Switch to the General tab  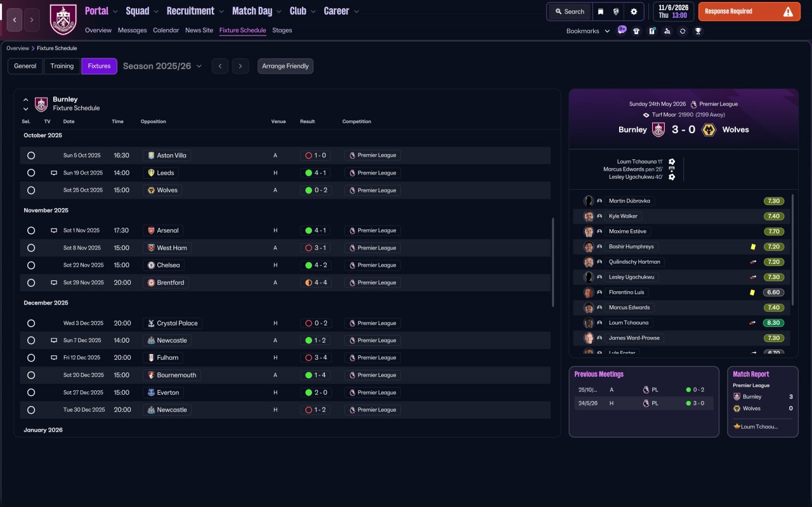[25, 66]
